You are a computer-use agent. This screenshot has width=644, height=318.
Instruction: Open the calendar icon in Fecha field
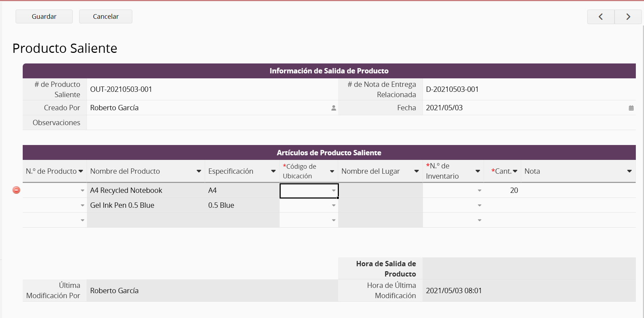click(631, 108)
